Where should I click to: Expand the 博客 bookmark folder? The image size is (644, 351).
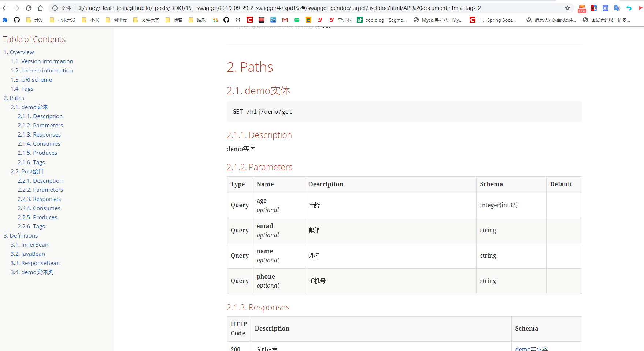tap(174, 20)
